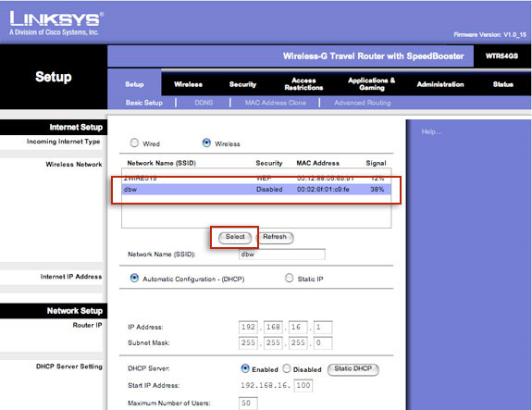Click the Firmware Version V1.0_15 text
Screen dimensions: 532x410
click(490, 34)
